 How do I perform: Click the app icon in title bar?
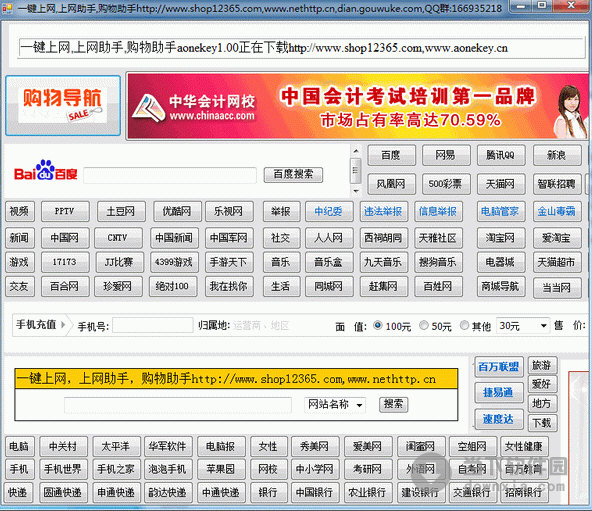[x=7, y=8]
